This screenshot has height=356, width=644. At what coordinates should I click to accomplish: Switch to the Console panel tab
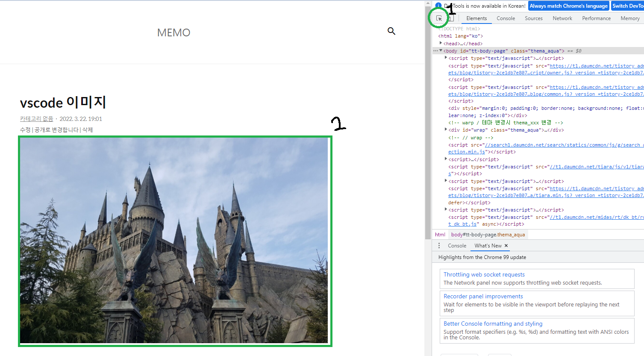tap(506, 18)
